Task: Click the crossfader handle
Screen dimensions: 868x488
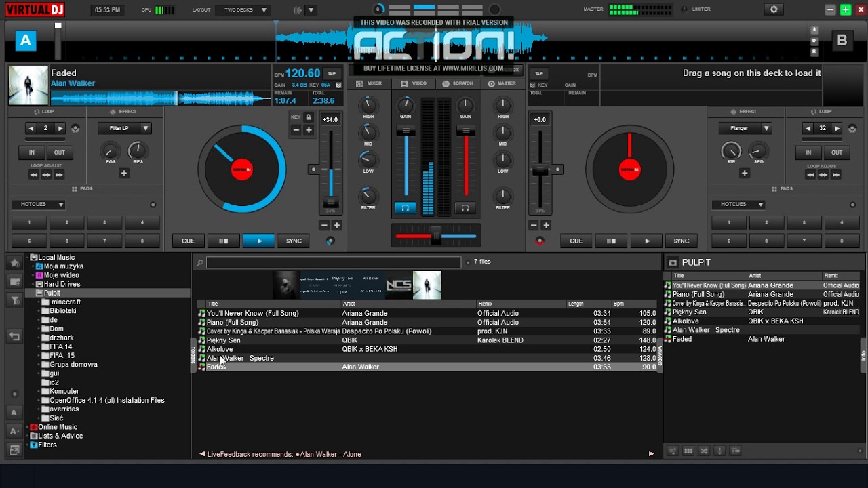Action: pos(436,235)
